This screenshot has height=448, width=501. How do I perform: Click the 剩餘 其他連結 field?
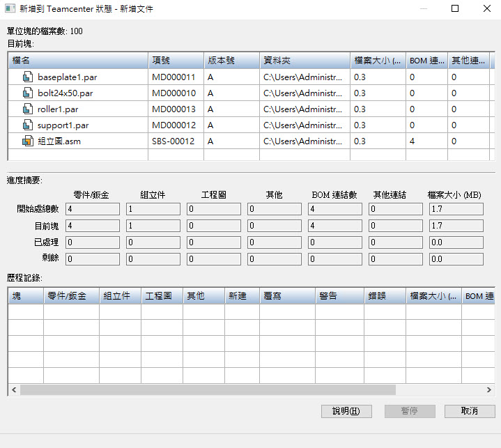pos(396,259)
